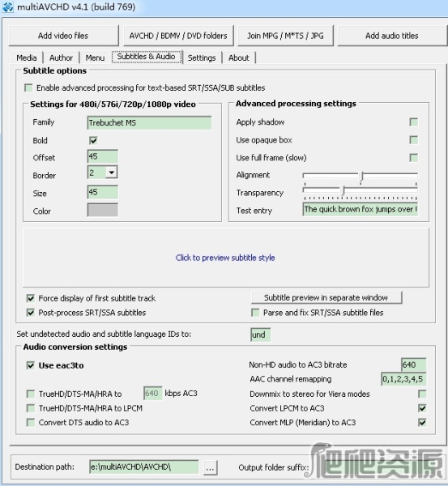Click the subtitle Size field
The image size is (448, 486).
pos(102,192)
